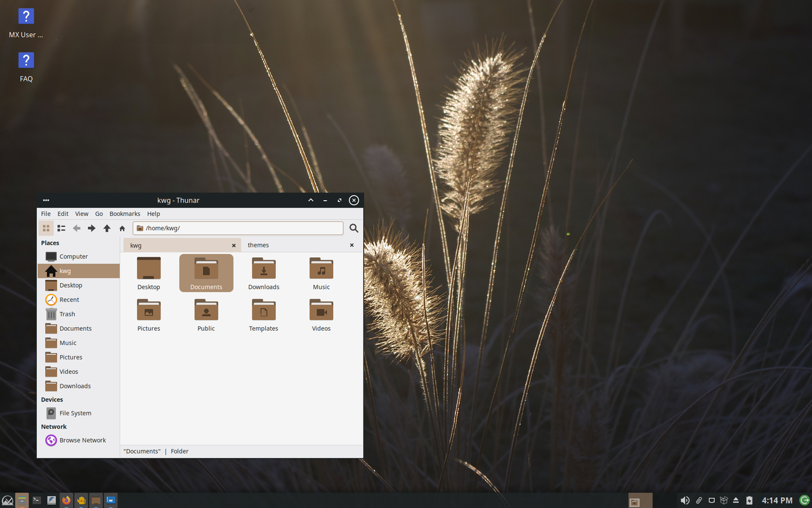Open the View menu
The image size is (812, 508).
(81, 213)
